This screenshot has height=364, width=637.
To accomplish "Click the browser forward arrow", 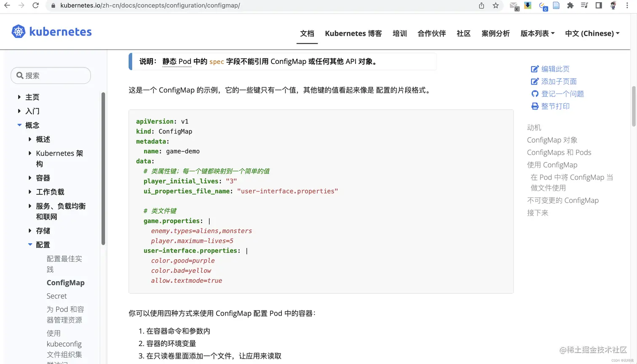I will pos(21,5).
